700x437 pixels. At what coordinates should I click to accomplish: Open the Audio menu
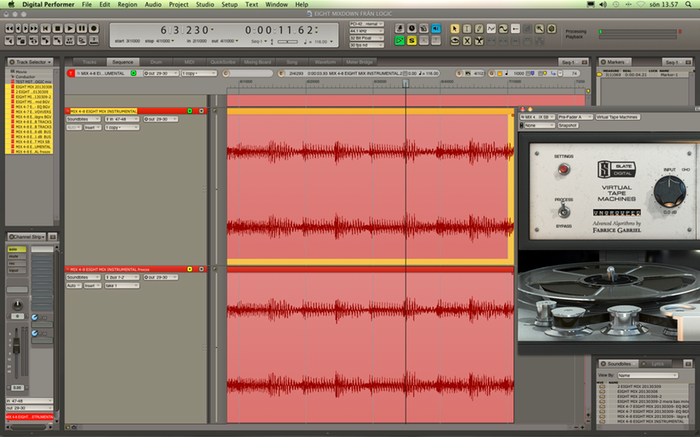[153, 4]
